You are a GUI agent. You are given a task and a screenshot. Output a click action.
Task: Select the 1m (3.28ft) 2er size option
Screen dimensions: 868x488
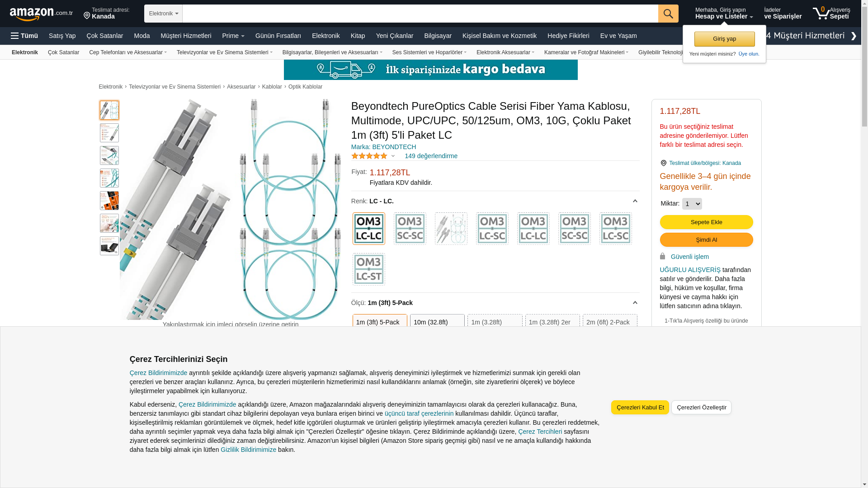[552, 322]
